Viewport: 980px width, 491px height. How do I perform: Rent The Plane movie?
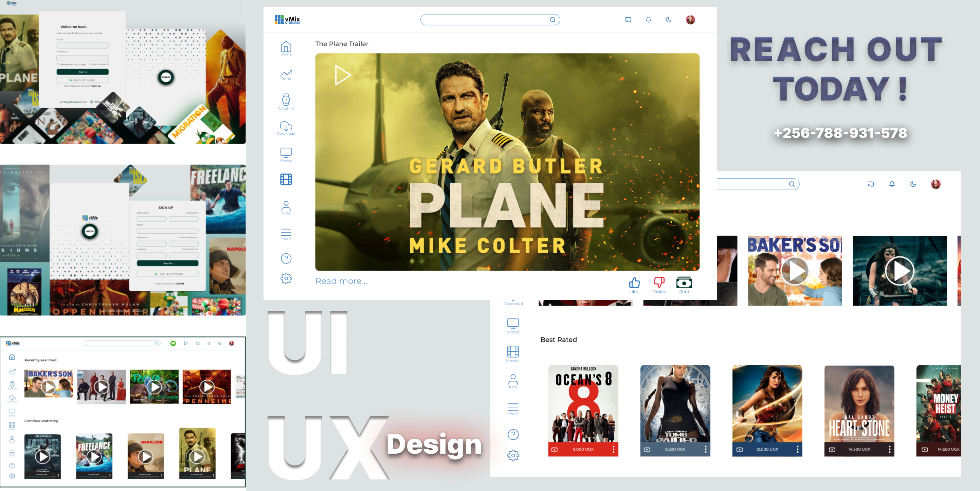coord(684,285)
